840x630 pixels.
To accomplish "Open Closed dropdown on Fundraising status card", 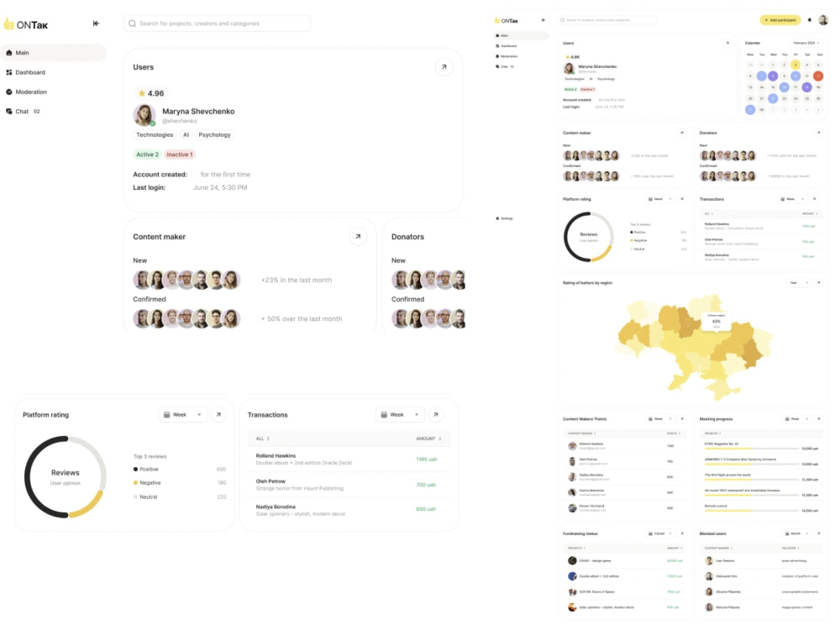I will (660, 533).
